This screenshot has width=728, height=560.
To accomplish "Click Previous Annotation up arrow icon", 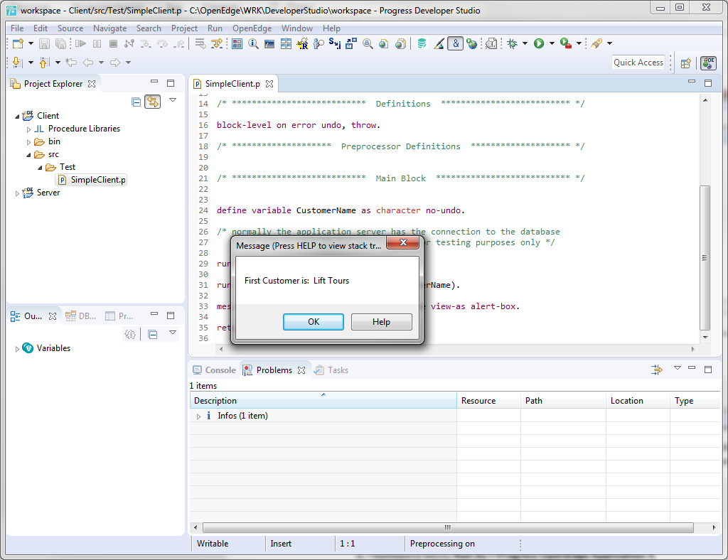I will (45, 62).
